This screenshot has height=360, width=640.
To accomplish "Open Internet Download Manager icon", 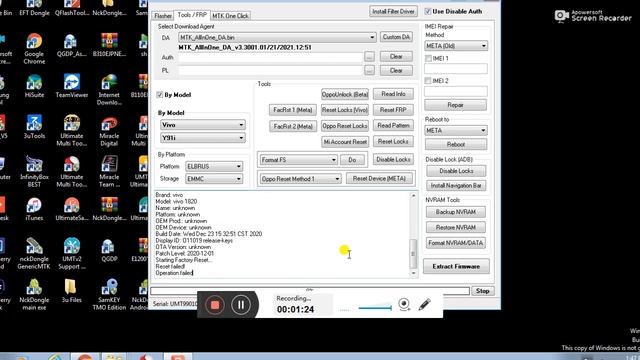I will (x=109, y=90).
